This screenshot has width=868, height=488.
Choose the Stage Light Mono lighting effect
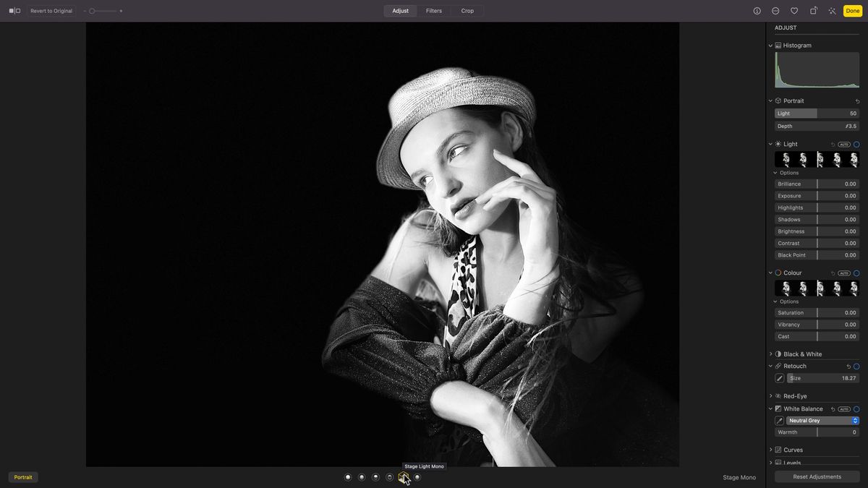pyautogui.click(x=403, y=477)
